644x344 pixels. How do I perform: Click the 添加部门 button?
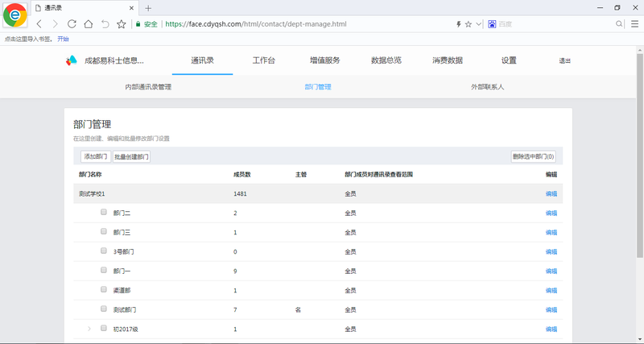pos(96,156)
